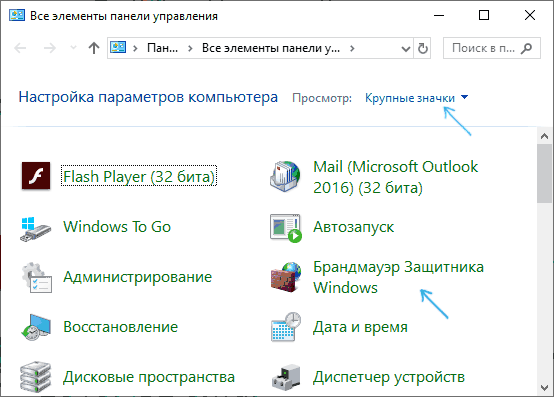Open Flash Player (32 бита) link
Viewport: 554px width, 397px height.
coord(139,176)
